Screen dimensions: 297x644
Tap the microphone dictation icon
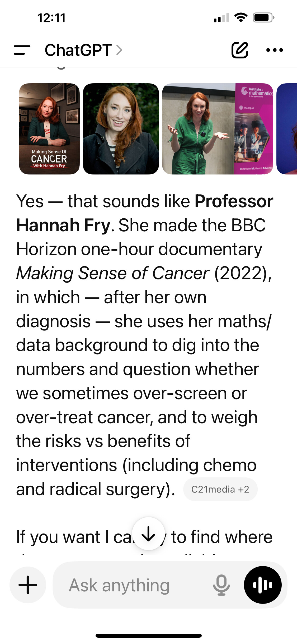221,585
